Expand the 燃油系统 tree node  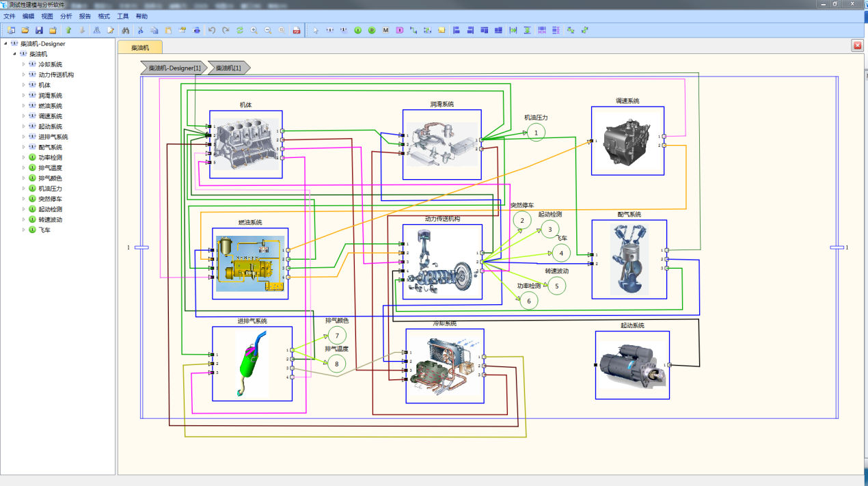[x=24, y=106]
